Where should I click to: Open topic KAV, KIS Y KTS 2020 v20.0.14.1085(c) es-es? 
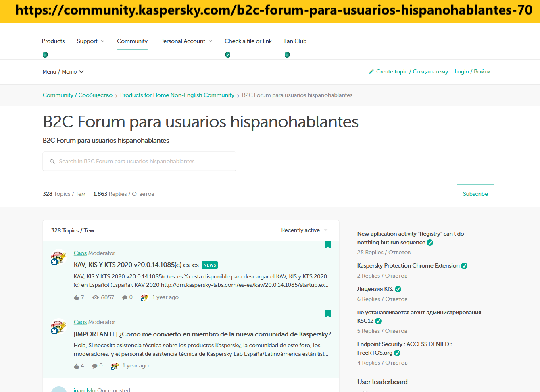(136, 265)
